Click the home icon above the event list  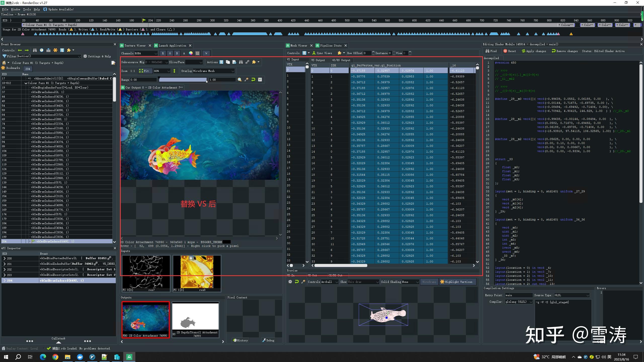pyautogui.click(x=4, y=63)
